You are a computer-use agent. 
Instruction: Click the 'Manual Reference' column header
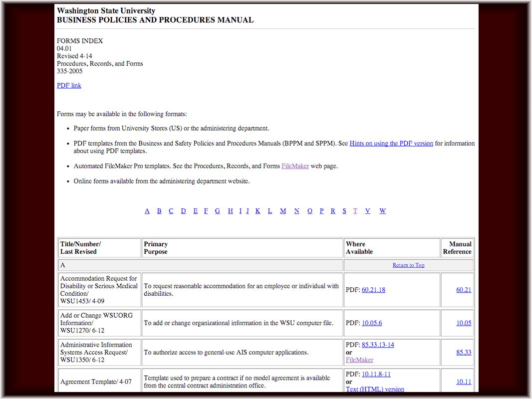(x=457, y=248)
